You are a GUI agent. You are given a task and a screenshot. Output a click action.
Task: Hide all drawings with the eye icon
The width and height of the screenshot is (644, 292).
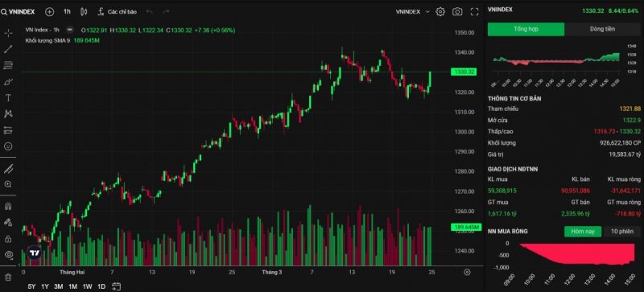coord(8,255)
